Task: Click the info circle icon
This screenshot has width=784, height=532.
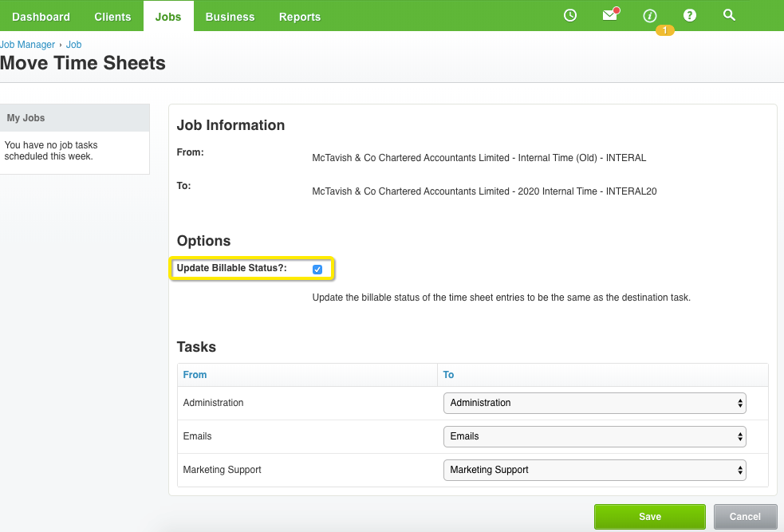Action: [649, 16]
